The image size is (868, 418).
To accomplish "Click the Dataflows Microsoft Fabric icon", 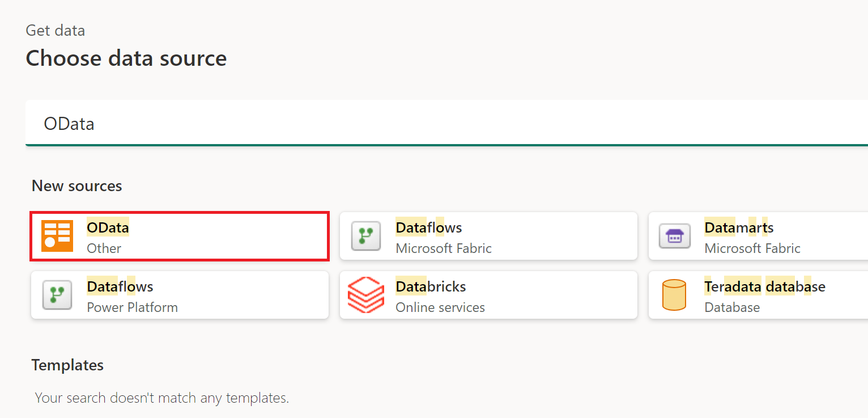I will pyautogui.click(x=366, y=235).
